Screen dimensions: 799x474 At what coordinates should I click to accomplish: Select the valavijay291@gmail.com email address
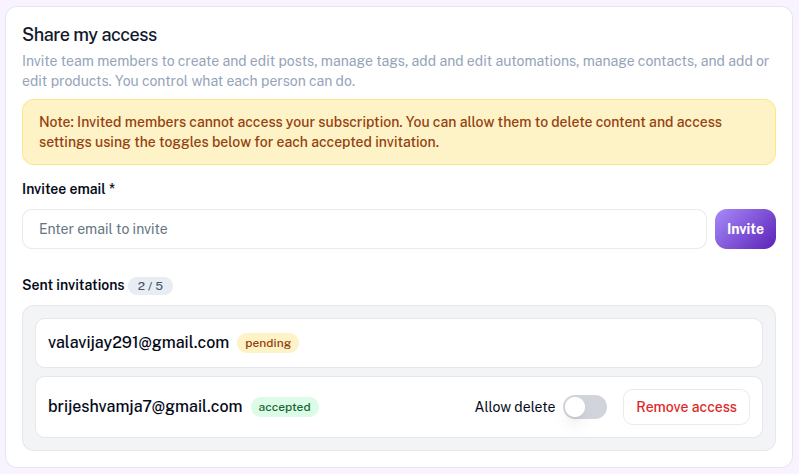pos(138,343)
